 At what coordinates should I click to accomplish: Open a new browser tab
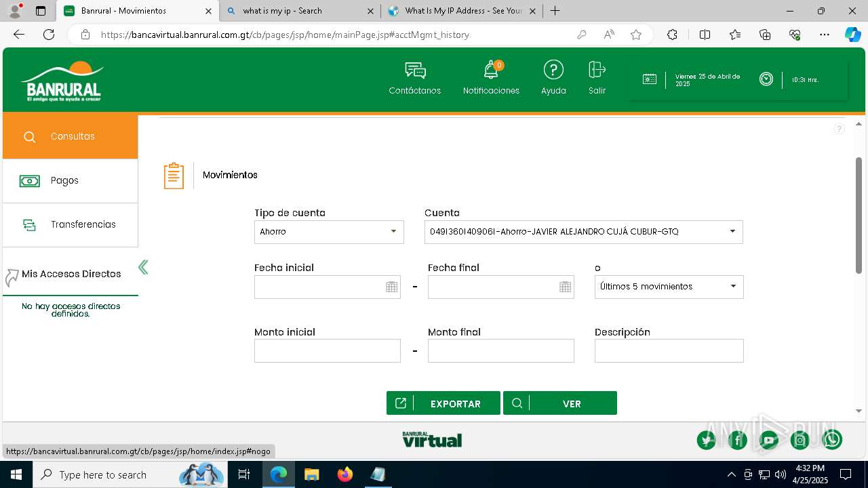click(555, 11)
